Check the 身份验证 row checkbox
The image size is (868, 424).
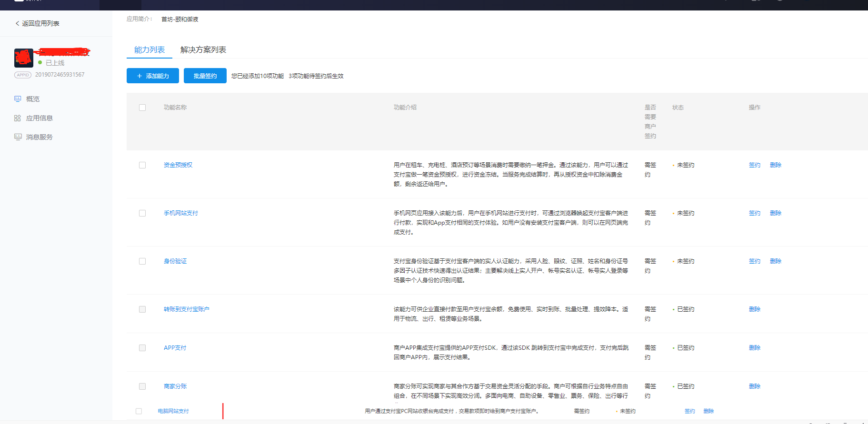pyautogui.click(x=142, y=261)
